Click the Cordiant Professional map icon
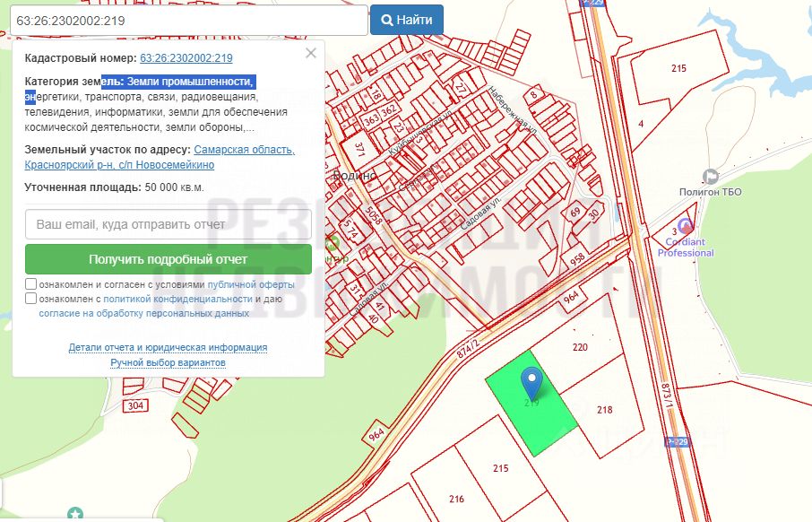The height and width of the screenshot is (522, 812). (x=686, y=227)
